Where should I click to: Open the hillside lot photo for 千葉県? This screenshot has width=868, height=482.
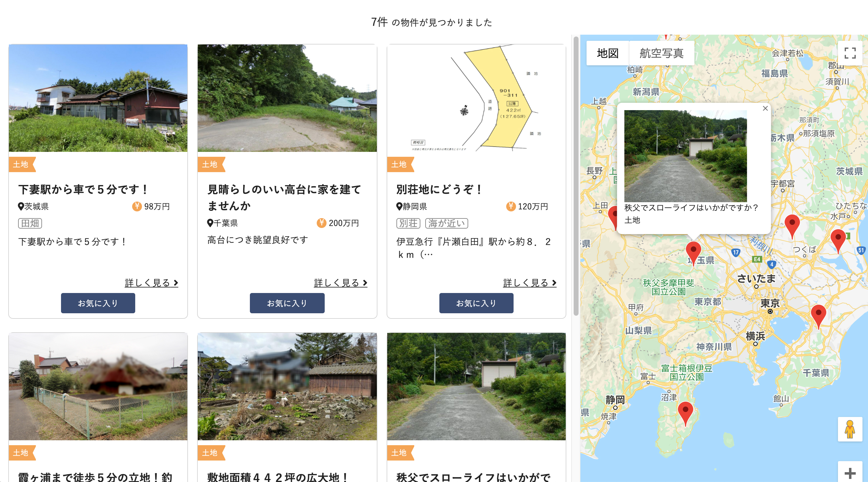tap(287, 98)
